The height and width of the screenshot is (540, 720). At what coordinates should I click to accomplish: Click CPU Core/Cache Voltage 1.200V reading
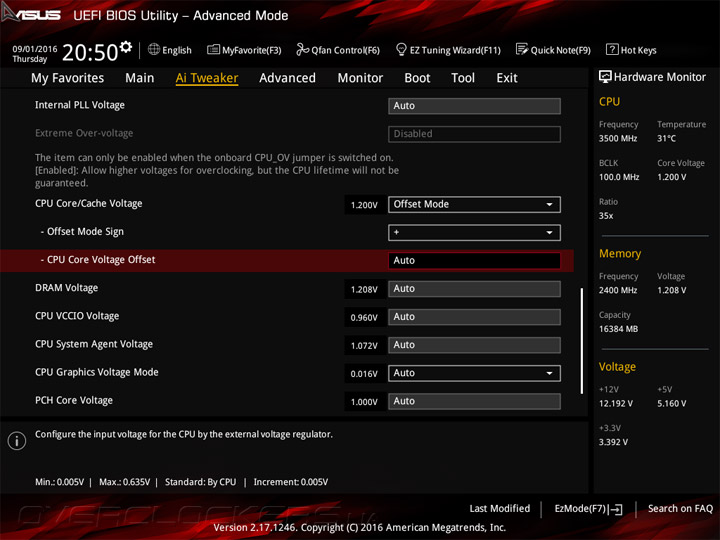click(364, 205)
